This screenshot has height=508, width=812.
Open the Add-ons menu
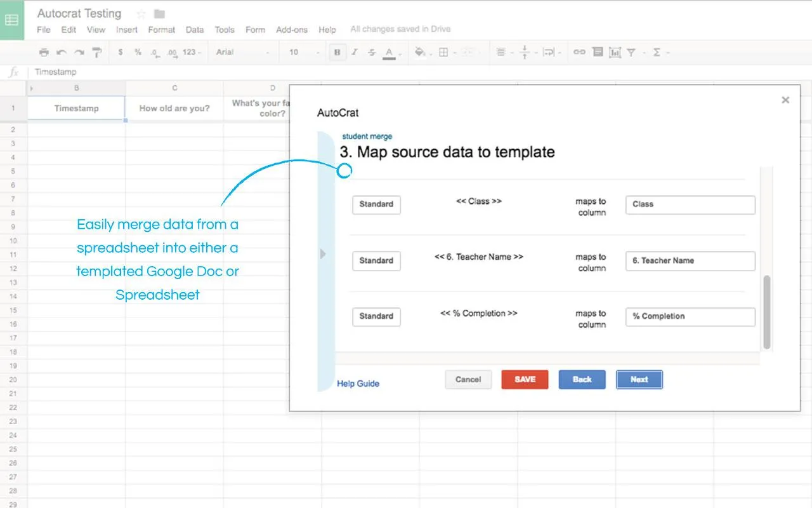pyautogui.click(x=292, y=30)
